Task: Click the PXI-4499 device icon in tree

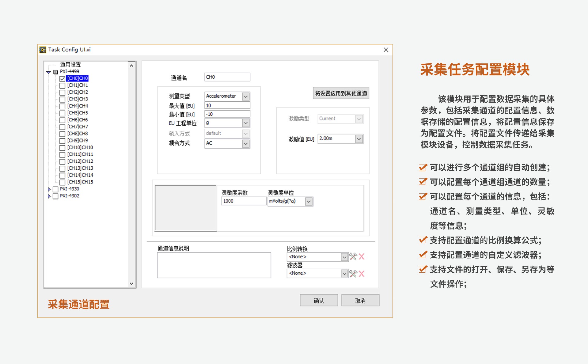Action: coord(55,72)
